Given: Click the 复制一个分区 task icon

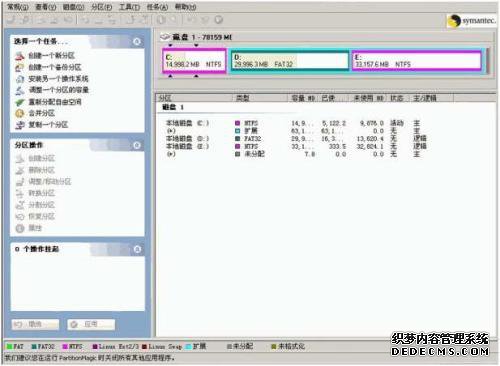Looking at the screenshot, I should pyautogui.click(x=20, y=125).
